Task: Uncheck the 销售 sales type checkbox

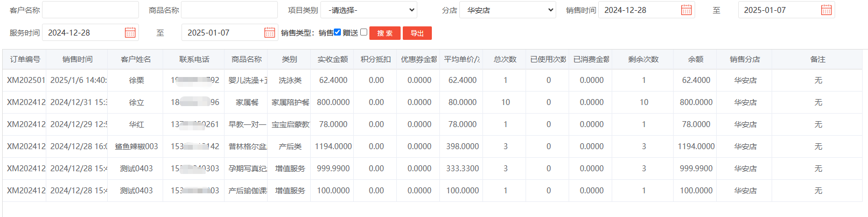Action: coord(338,32)
